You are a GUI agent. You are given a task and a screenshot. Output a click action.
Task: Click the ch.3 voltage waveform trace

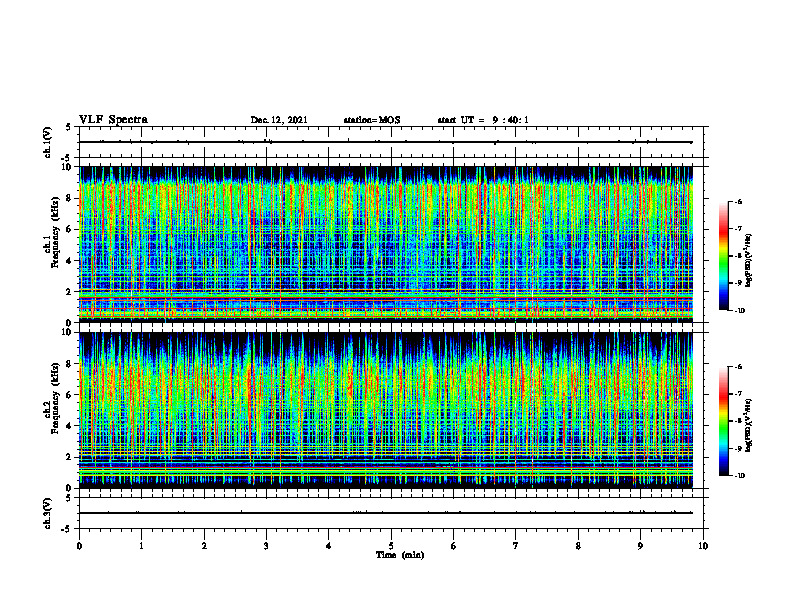pos(386,513)
